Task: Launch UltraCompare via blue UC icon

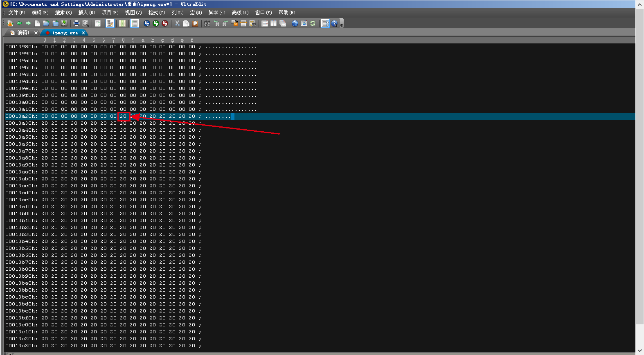Action: tap(146, 23)
